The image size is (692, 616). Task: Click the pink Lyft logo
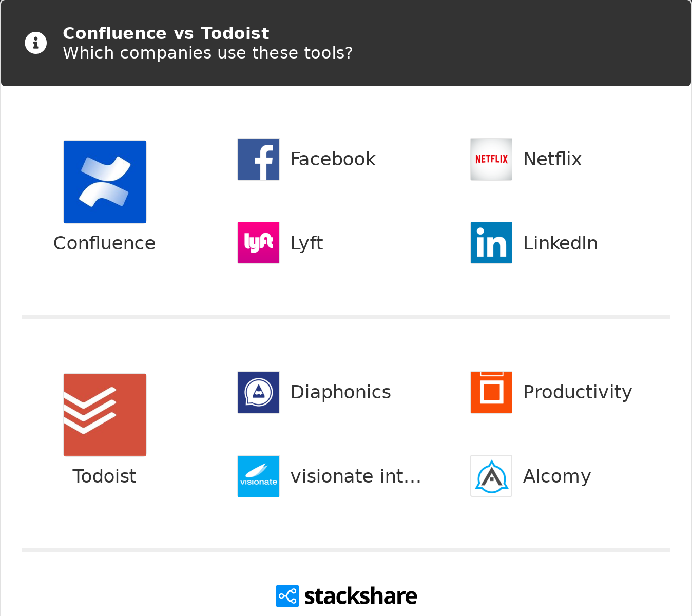[x=259, y=243]
